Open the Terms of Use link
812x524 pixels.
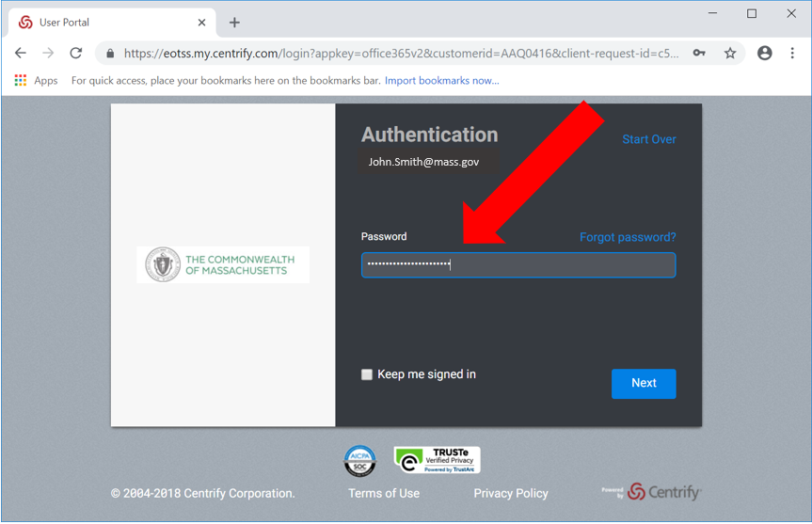[384, 493]
